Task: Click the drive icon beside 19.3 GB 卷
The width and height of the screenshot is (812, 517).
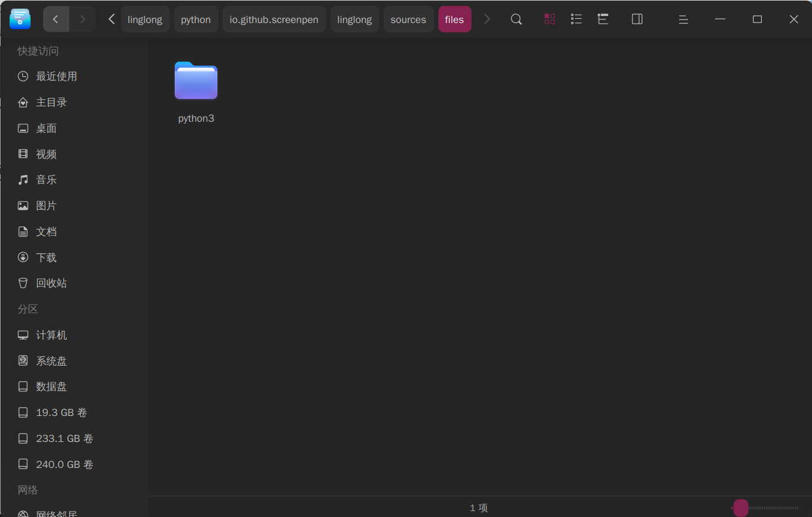Action: [x=23, y=412]
